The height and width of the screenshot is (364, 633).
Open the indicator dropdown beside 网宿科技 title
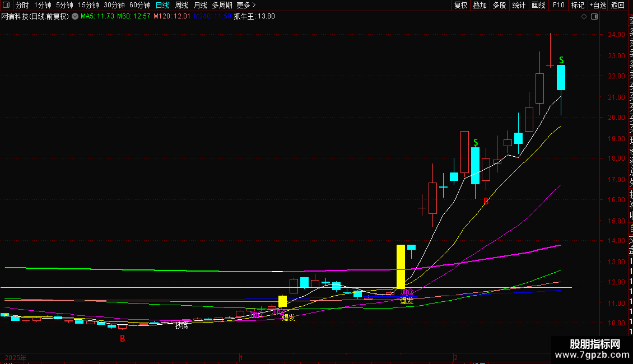click(75, 17)
